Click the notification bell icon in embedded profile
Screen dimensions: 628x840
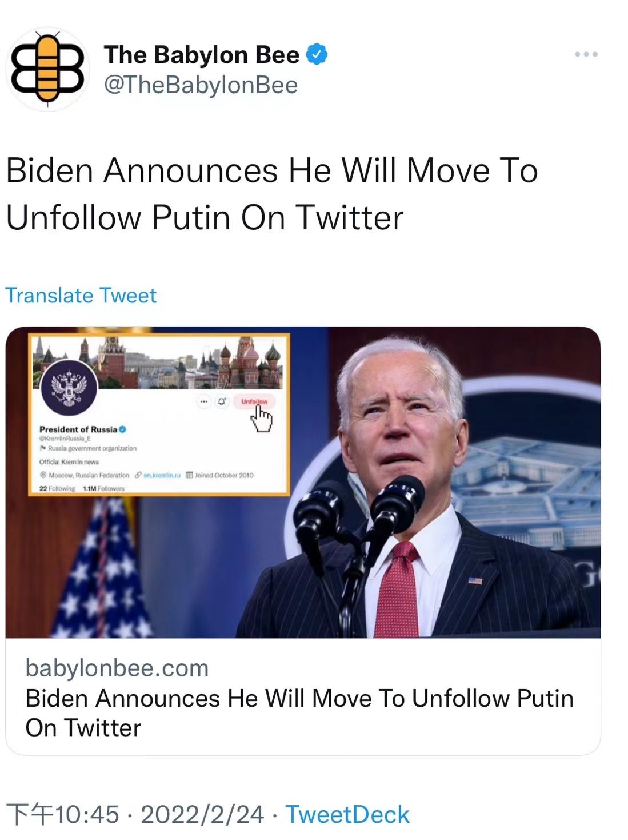point(222,401)
